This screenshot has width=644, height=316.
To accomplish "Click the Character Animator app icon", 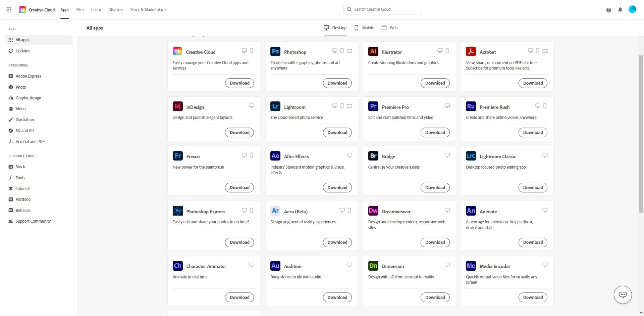I will pos(178,266).
